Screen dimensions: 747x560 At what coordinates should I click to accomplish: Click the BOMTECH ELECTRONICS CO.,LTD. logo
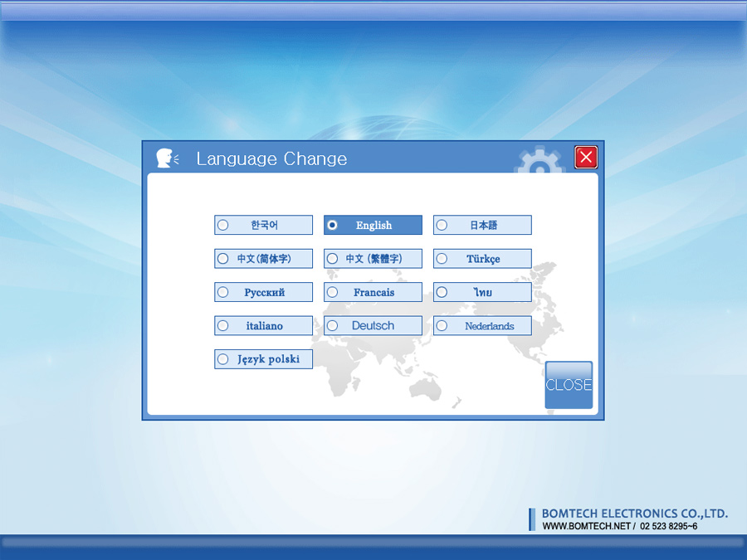[x=634, y=514]
